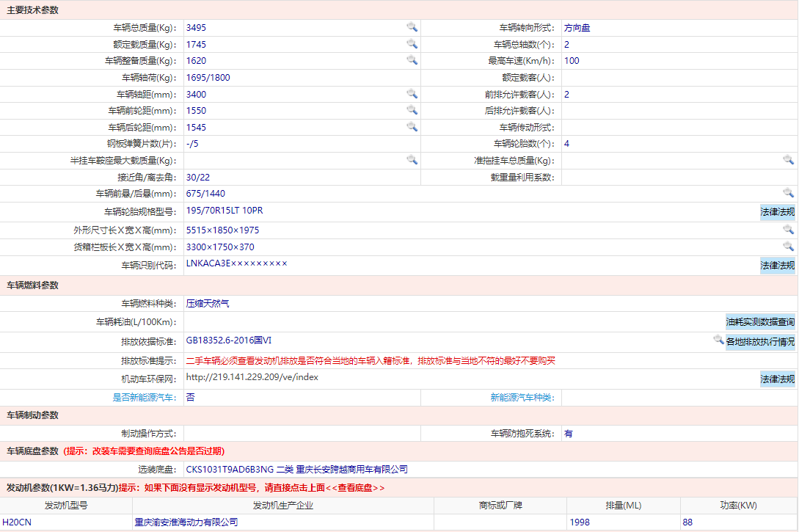Click magnifier icon in 货箱栏板 dimensions row
Viewport: 799px width, 532px height.
coord(788,247)
